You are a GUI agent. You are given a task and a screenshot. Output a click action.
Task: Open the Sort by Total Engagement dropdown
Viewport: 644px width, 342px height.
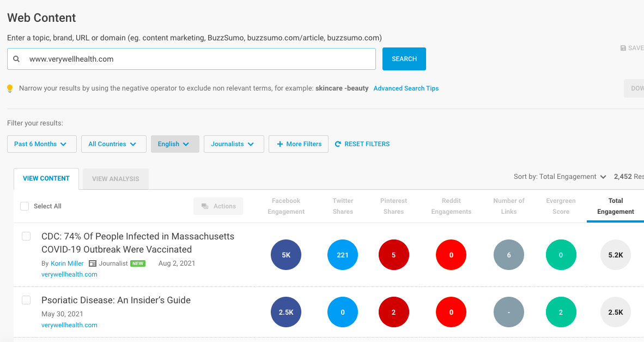click(x=560, y=177)
